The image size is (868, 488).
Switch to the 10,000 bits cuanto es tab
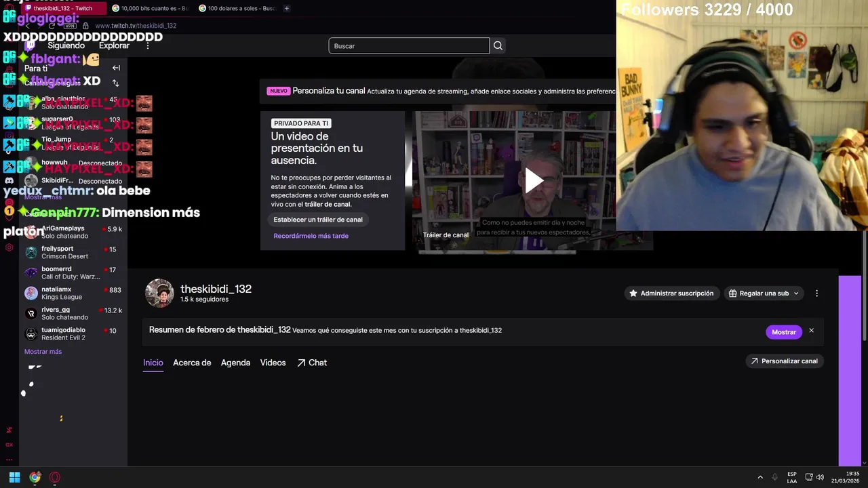(151, 8)
